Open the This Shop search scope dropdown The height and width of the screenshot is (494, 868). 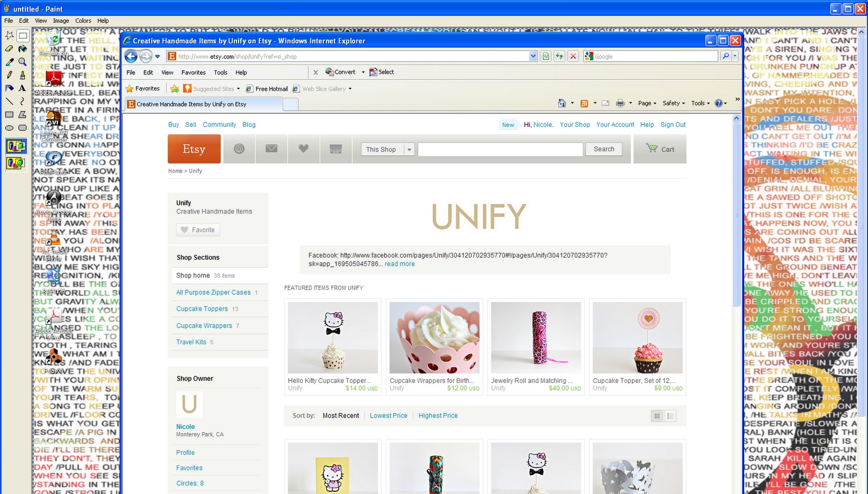(x=387, y=150)
